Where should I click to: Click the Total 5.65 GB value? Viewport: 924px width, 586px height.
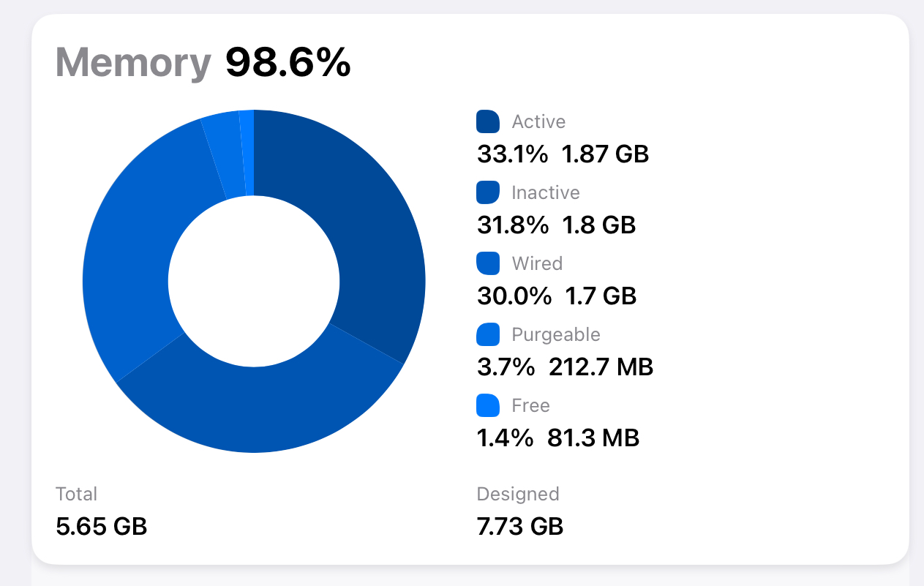tap(102, 527)
